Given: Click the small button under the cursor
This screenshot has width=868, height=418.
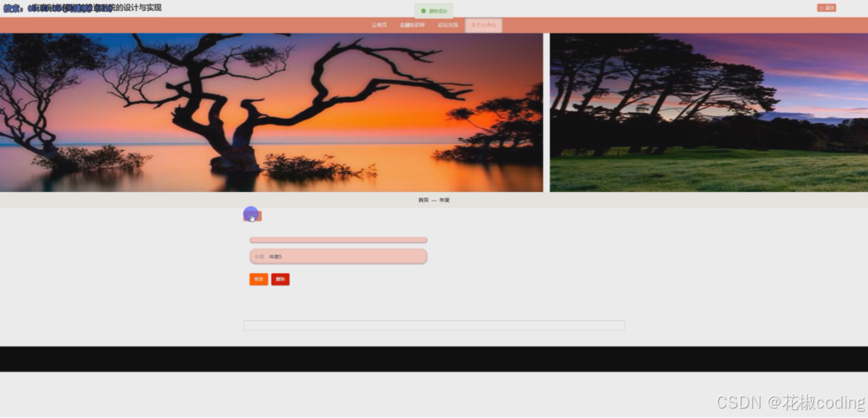Looking at the screenshot, I should coord(253,216).
